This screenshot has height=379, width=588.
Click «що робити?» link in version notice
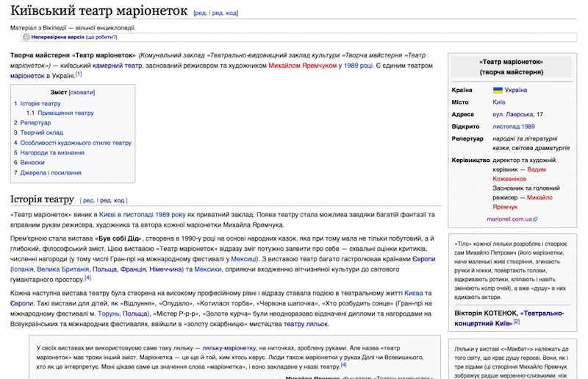point(101,38)
